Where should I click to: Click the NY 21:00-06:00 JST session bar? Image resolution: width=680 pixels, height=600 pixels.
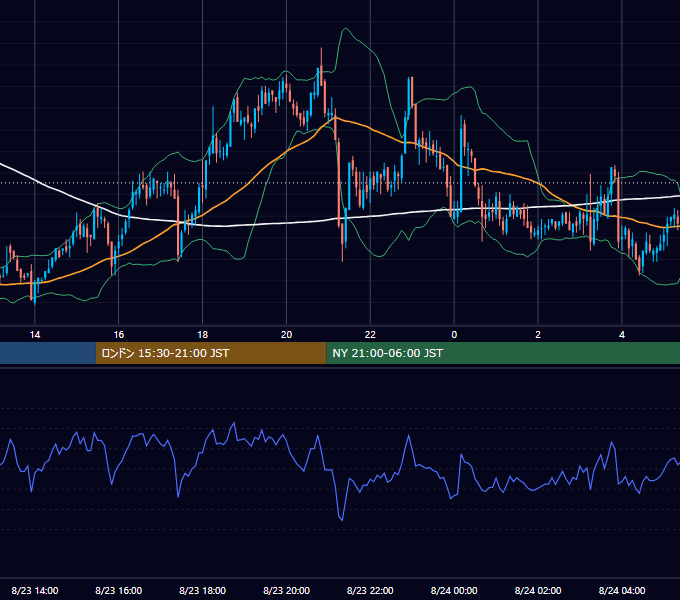pyautogui.click(x=503, y=353)
